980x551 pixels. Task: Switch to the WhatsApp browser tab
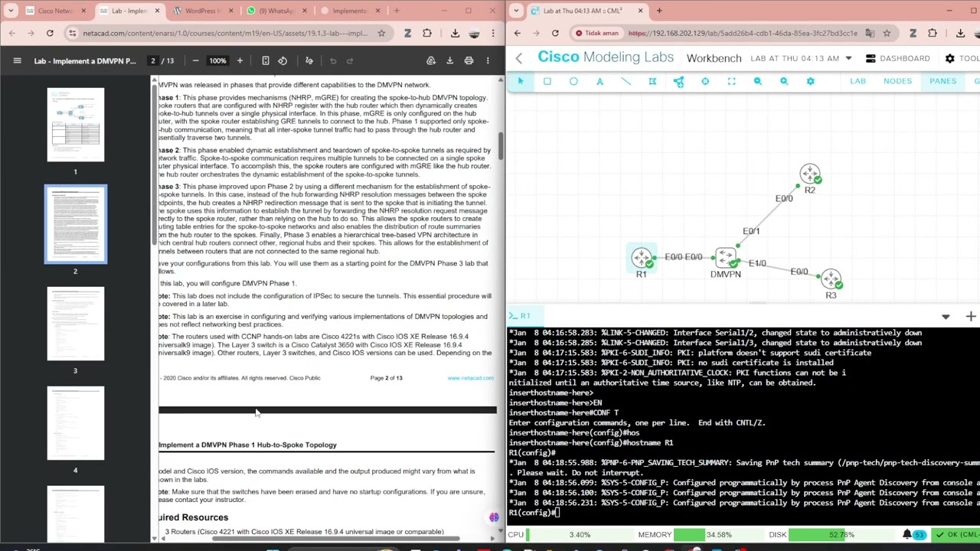(275, 11)
